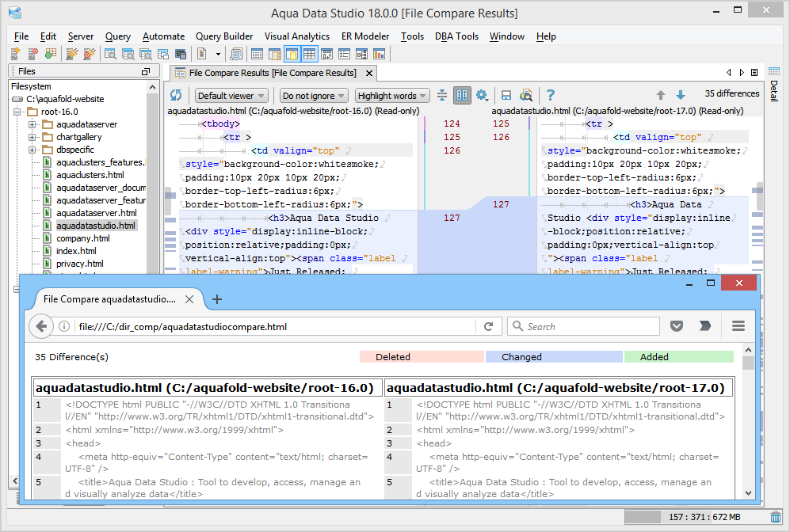Image resolution: width=790 pixels, height=532 pixels.
Task: Open the Do not ignore dropdown
Action: [313, 95]
